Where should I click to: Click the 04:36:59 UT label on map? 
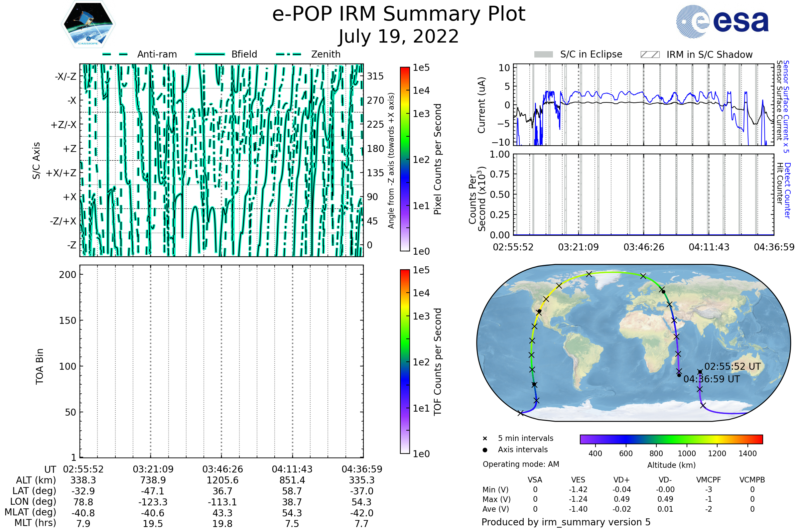pos(712,379)
